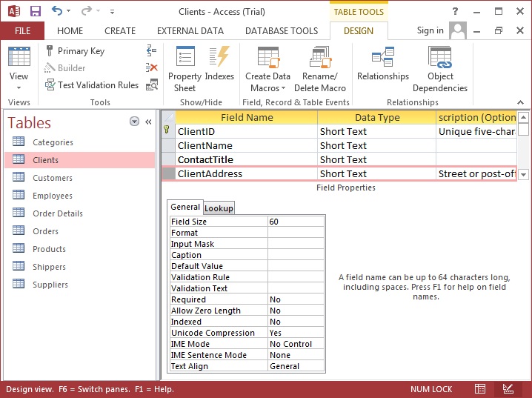Edit the Field Size value 60

[x=296, y=222]
